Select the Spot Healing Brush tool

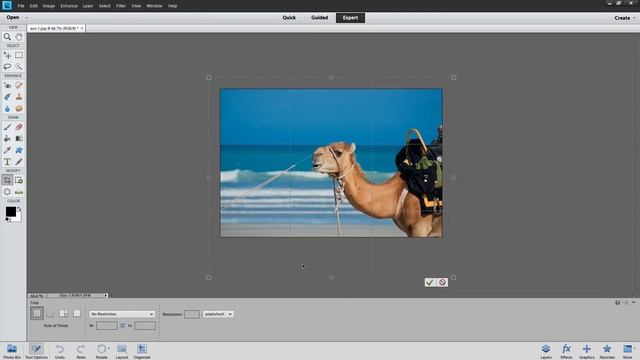point(19,85)
